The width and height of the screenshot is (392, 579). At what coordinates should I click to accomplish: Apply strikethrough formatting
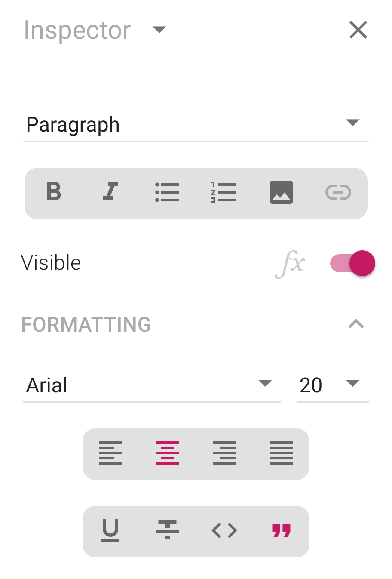[x=167, y=530]
